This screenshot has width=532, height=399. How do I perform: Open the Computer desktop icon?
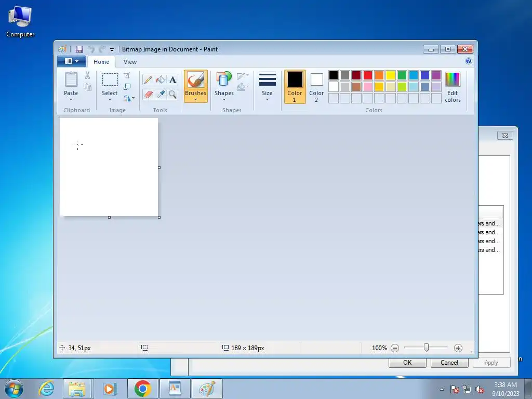[x=20, y=21]
